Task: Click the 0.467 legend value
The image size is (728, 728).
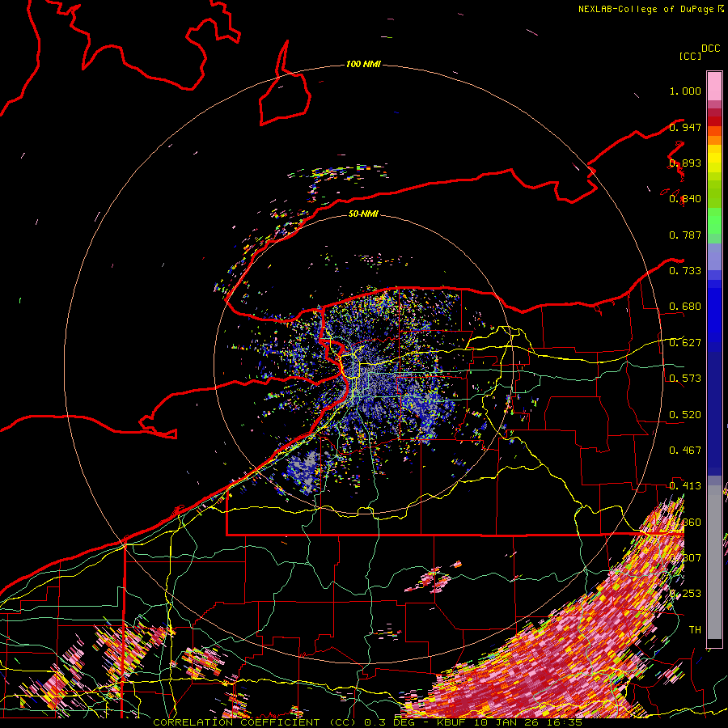Action: pyautogui.click(x=685, y=451)
